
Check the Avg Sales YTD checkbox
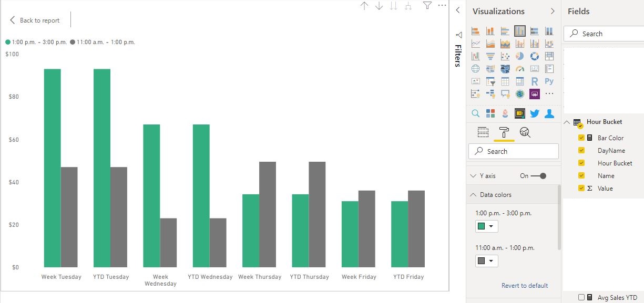581,297
